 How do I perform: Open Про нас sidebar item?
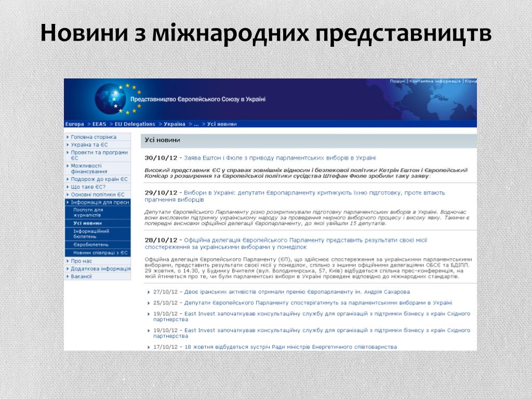(x=82, y=261)
